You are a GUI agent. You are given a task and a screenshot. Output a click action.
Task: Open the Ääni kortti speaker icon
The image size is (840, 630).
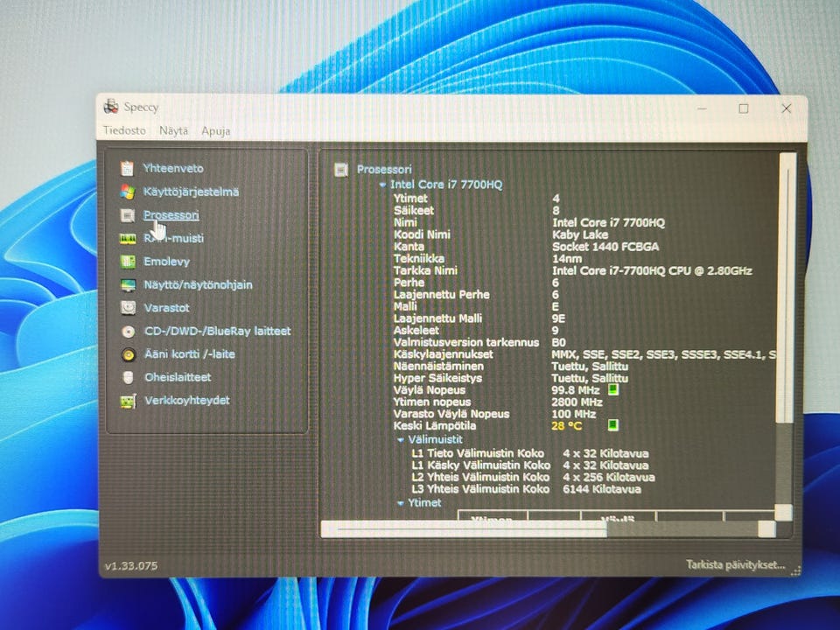click(128, 354)
